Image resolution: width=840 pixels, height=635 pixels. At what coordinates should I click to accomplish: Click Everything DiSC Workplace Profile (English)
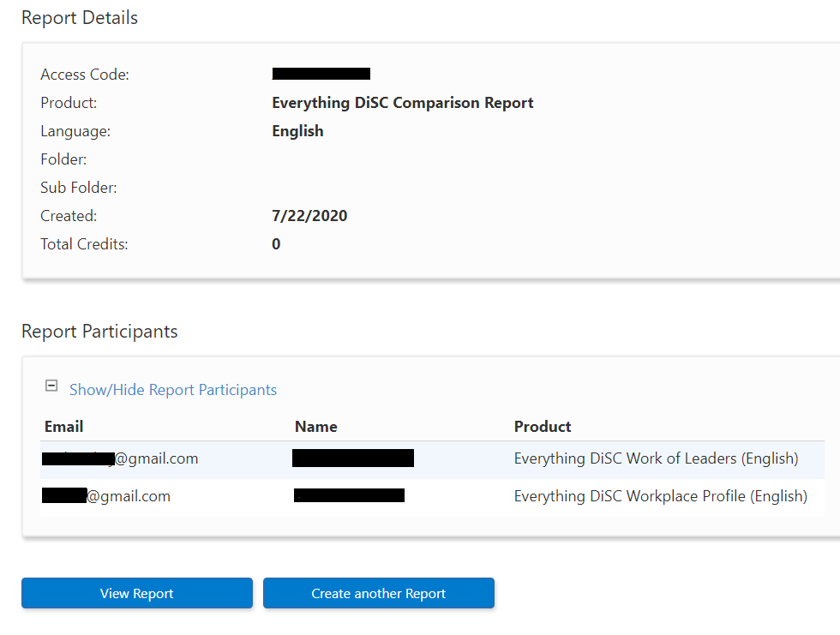pos(661,496)
